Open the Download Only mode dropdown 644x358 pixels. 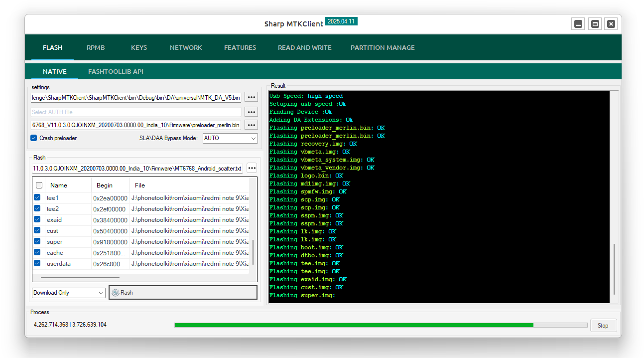click(x=69, y=293)
